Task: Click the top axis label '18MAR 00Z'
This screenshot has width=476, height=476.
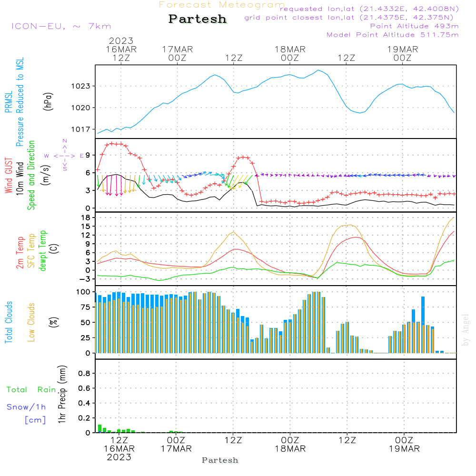Action: pyautogui.click(x=290, y=53)
